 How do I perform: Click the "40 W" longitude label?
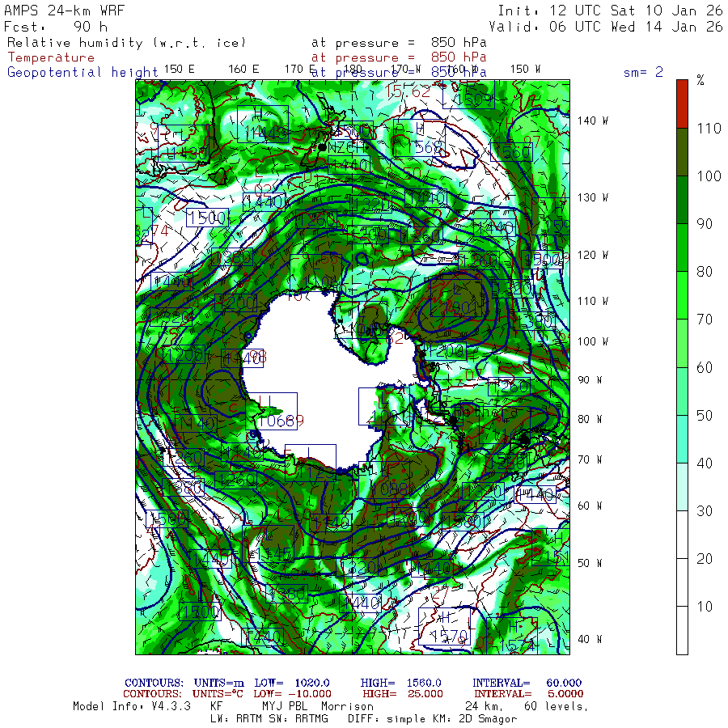589,638
